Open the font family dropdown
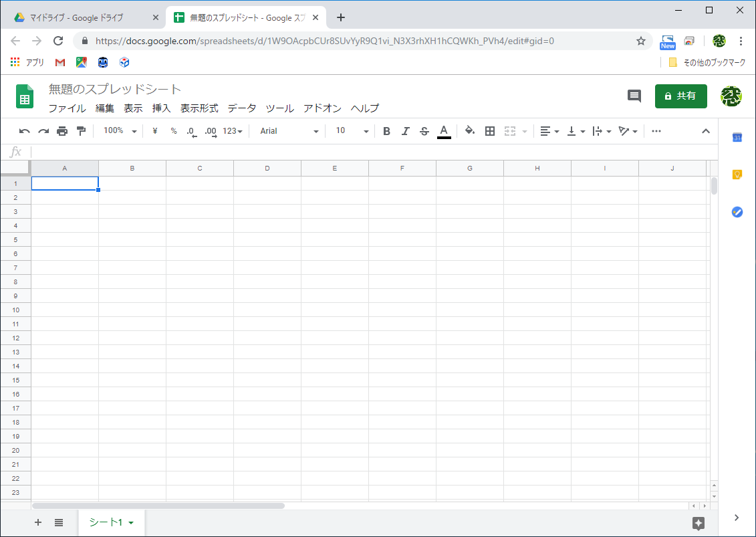 pos(287,130)
